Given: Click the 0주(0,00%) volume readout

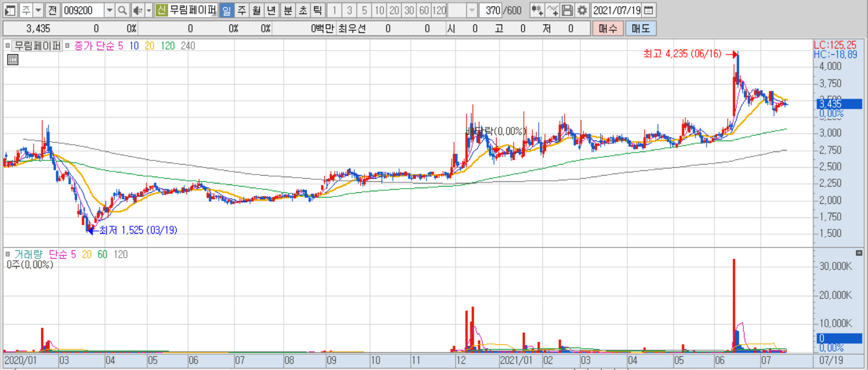Looking at the screenshot, I should [30, 265].
